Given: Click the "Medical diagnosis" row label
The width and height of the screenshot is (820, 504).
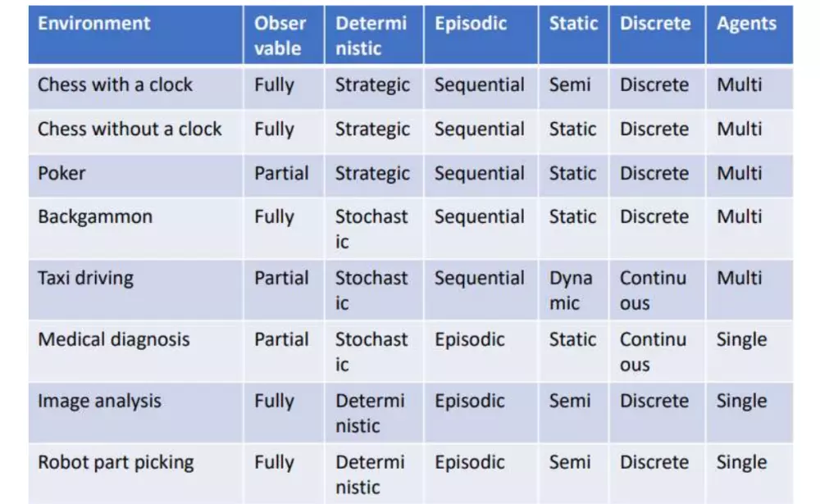Looking at the screenshot, I should click(113, 339).
